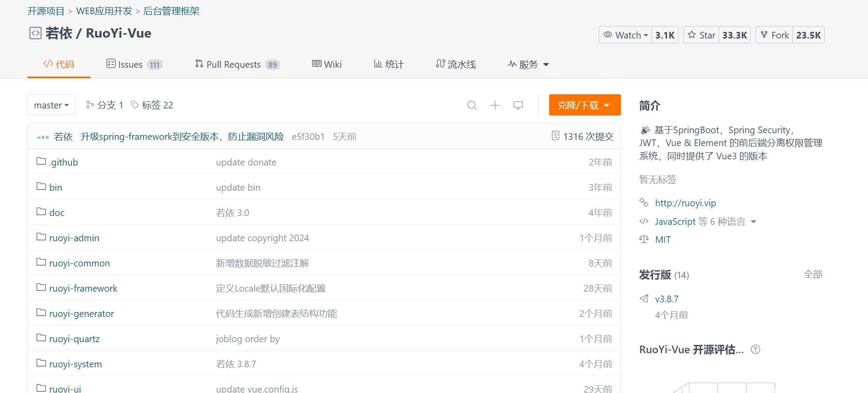Open the 流水线 tab
Screen dimensions: 868x393
(x=456, y=65)
